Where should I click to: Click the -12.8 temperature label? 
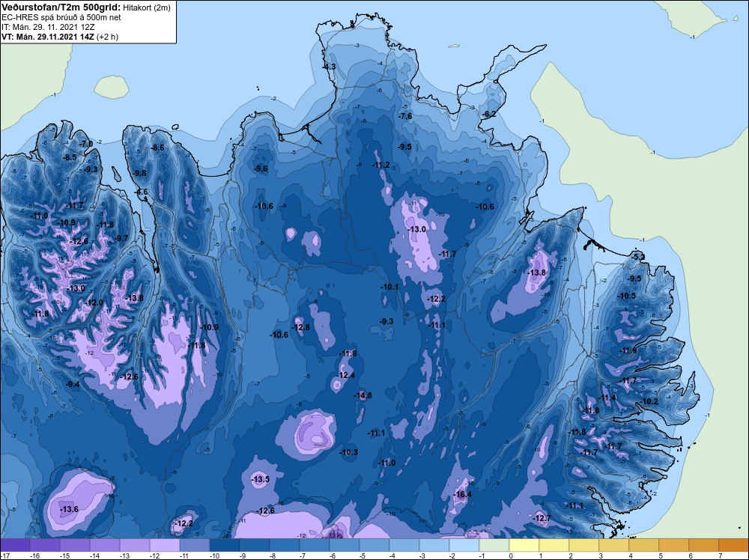click(301, 327)
